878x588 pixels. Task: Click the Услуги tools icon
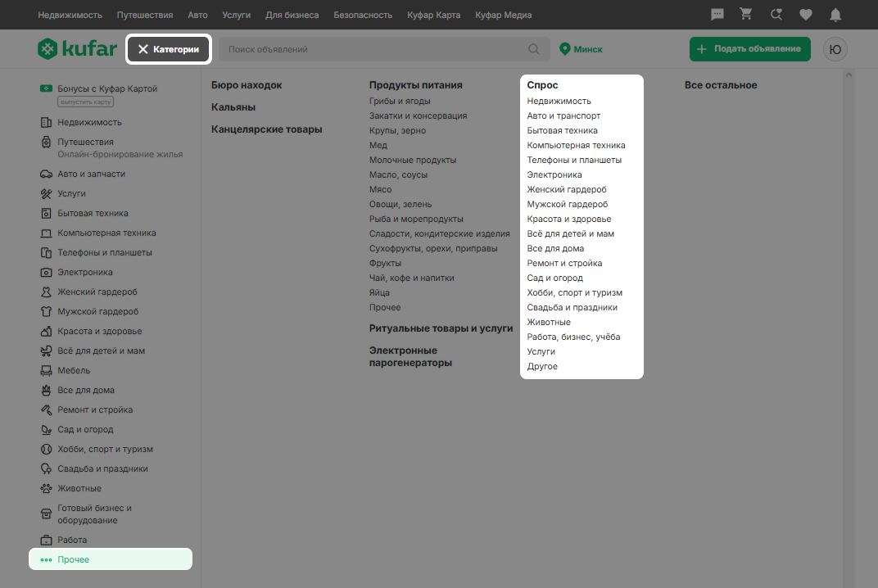(47, 194)
